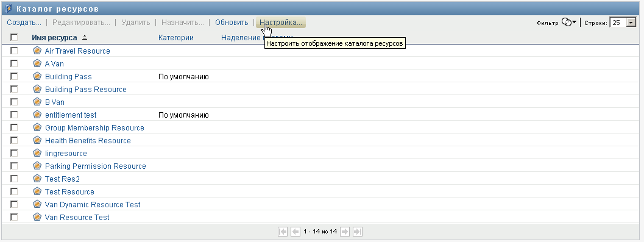This screenshot has height=242, width=644.
Task: Click the icon beside Van Dynamic Resource Test
Action: pos(37,204)
